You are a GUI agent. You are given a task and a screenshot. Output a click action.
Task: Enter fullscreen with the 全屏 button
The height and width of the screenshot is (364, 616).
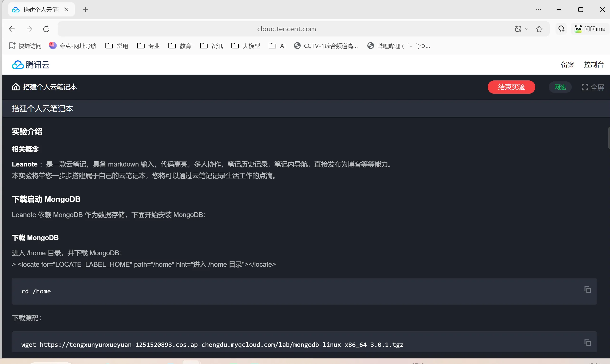(592, 87)
